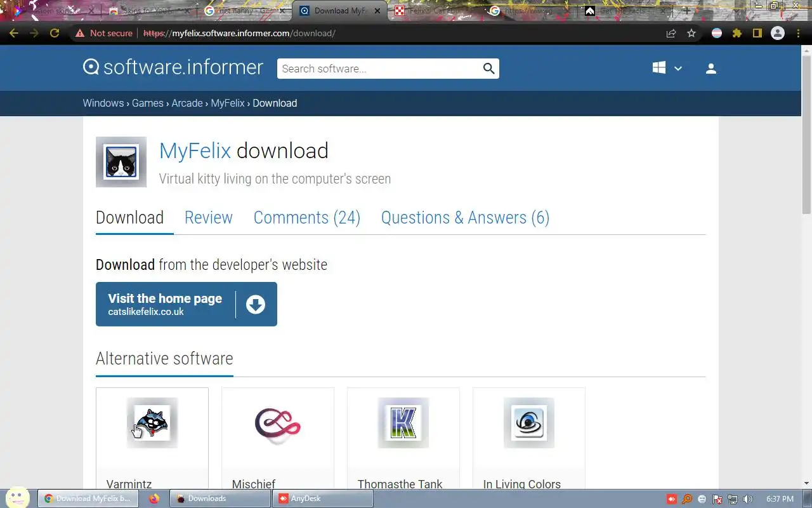Go back in browser
Viewport: 812px width, 508px height.
[14, 33]
